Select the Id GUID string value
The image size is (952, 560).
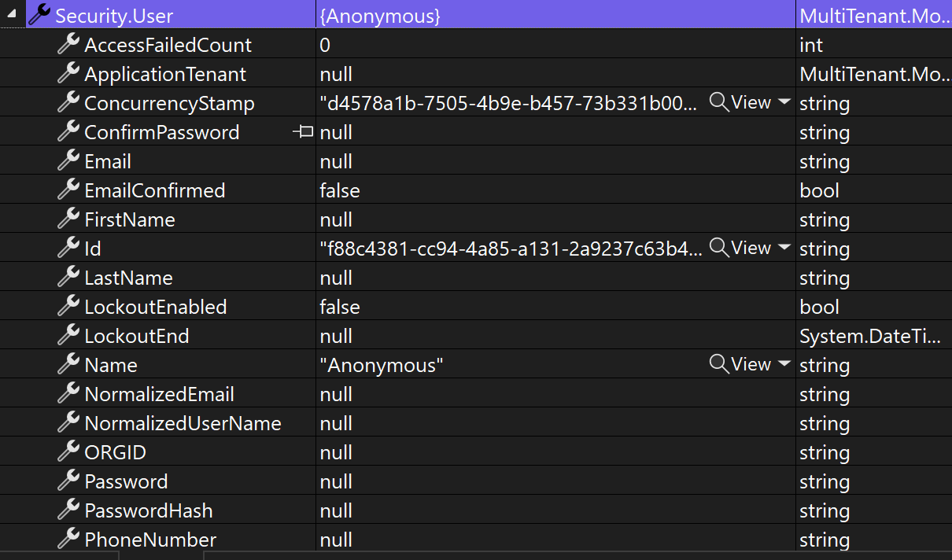pos(511,249)
